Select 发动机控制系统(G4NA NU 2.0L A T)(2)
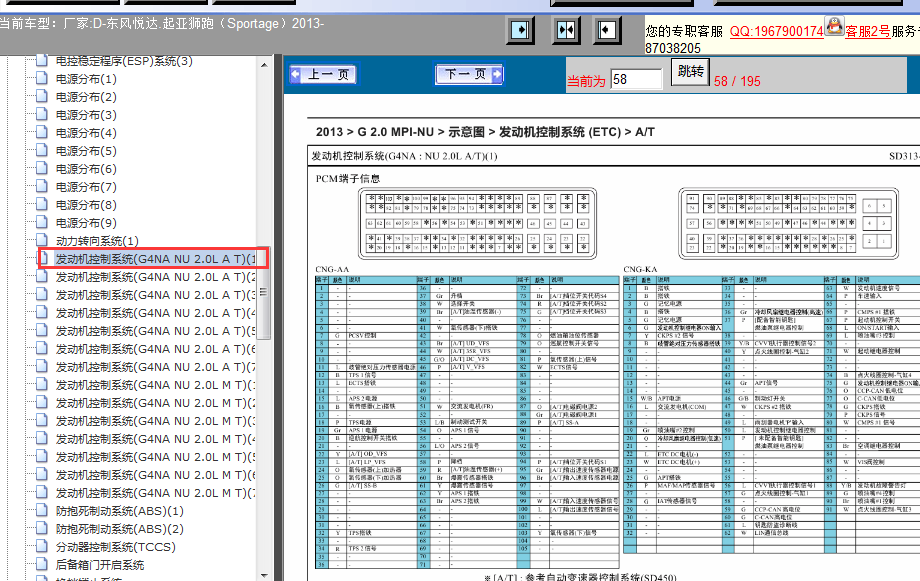 pyautogui.click(x=155, y=277)
